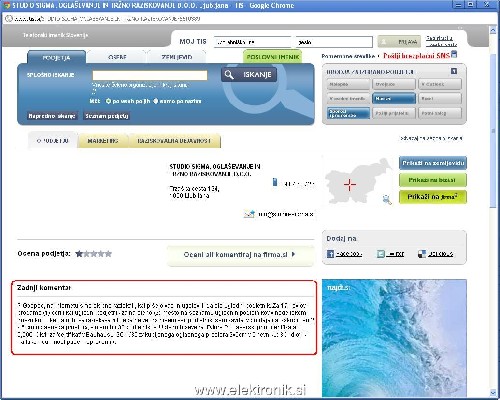Image resolution: width=500 pixels, height=400 pixels.
Task: Click the Twitter share icon
Action: coord(381,254)
